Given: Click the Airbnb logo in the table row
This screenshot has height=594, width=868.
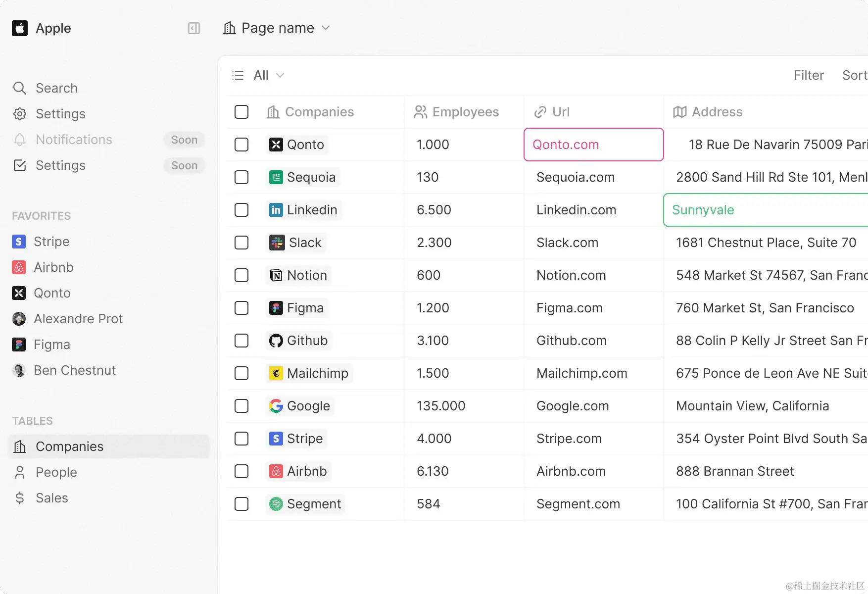Looking at the screenshot, I should 276,471.
